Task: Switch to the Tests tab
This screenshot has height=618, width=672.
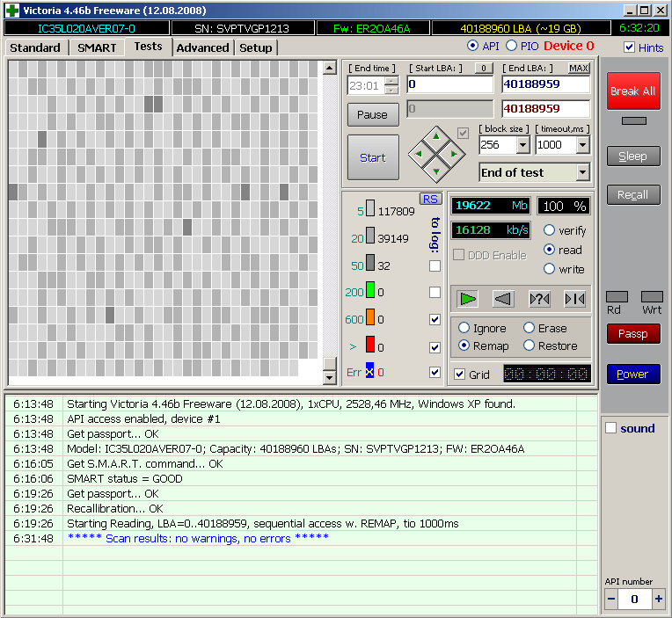Action: (149, 47)
